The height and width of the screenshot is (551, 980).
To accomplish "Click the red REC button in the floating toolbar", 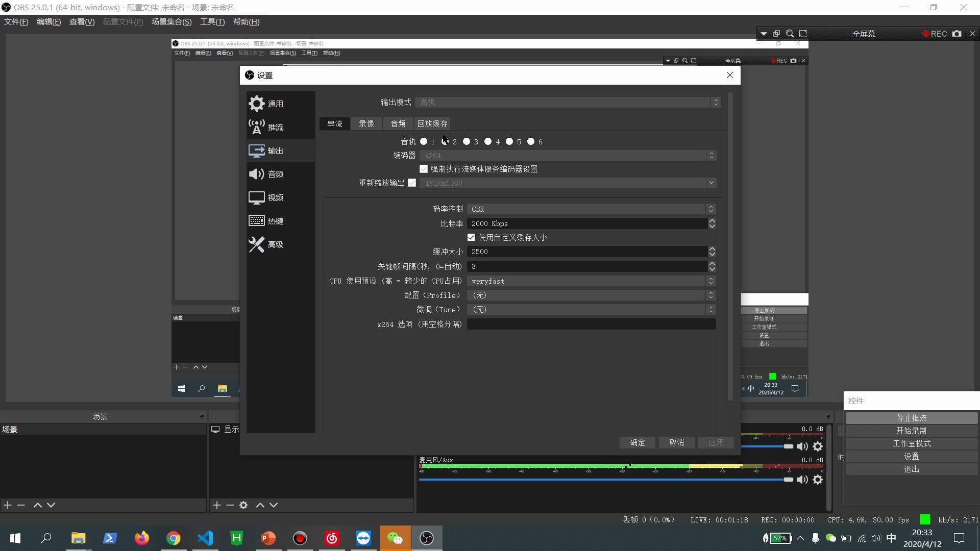I will pyautogui.click(x=935, y=34).
